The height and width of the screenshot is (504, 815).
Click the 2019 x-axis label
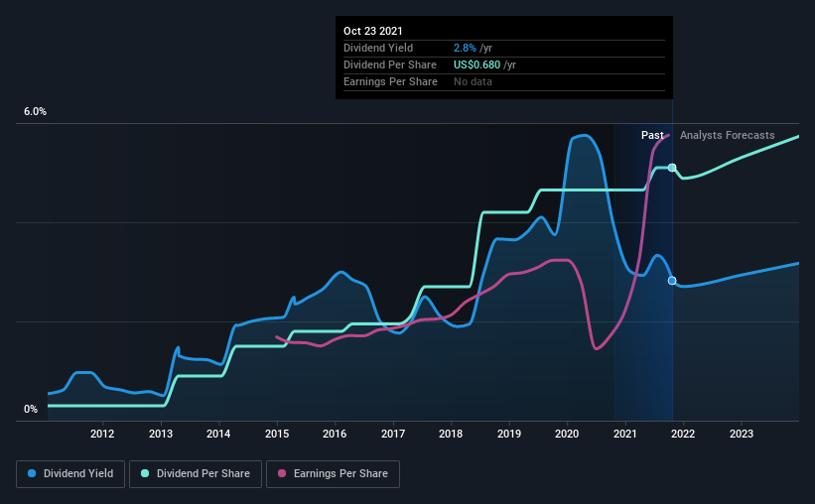pyautogui.click(x=509, y=434)
